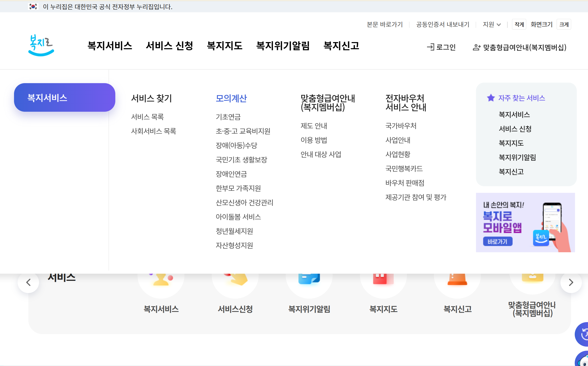Image resolution: width=588 pixels, height=366 pixels.
Task: Select the 복지서비스 purple side tab
Action: click(x=65, y=98)
